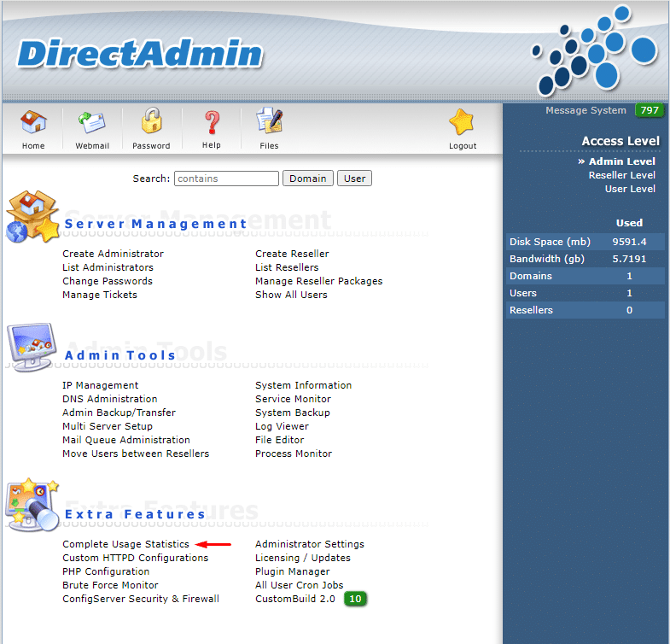Open IP Management
Viewport: 670px width, 644px height.
coord(101,385)
